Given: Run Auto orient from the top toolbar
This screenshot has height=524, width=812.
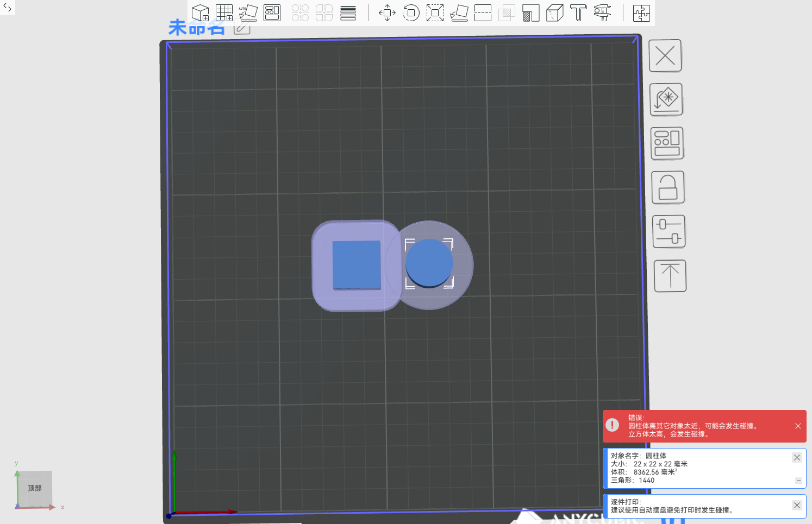Looking at the screenshot, I should pyautogui.click(x=248, y=12).
